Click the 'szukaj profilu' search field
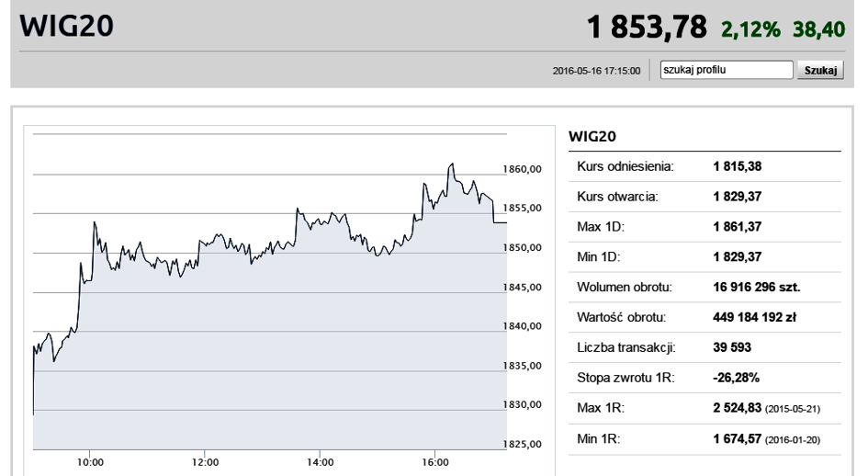The width and height of the screenshot is (868, 476). pyautogui.click(x=727, y=70)
